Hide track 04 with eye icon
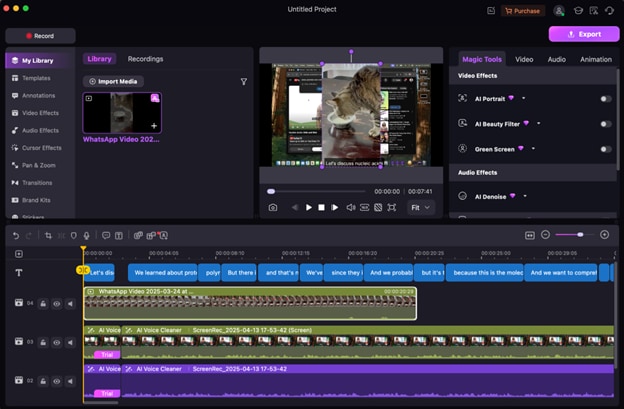Screen dimensions: 624x409 pos(57,304)
